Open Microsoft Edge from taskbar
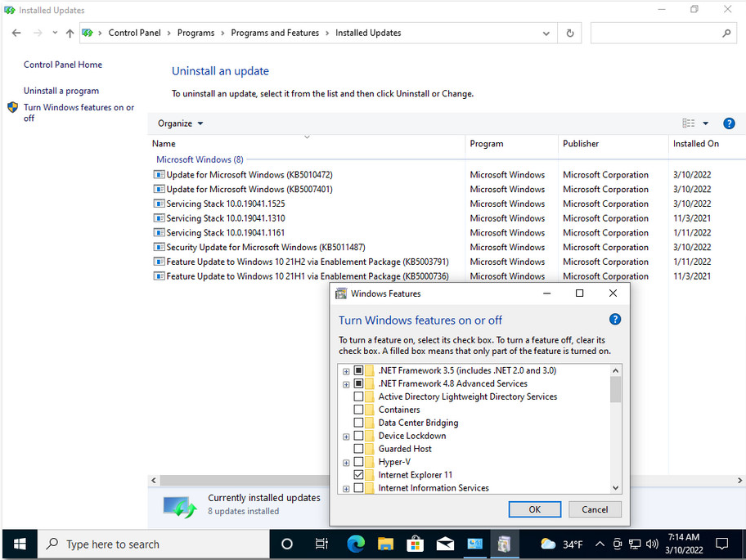Image resolution: width=746 pixels, height=560 pixels. [x=355, y=544]
